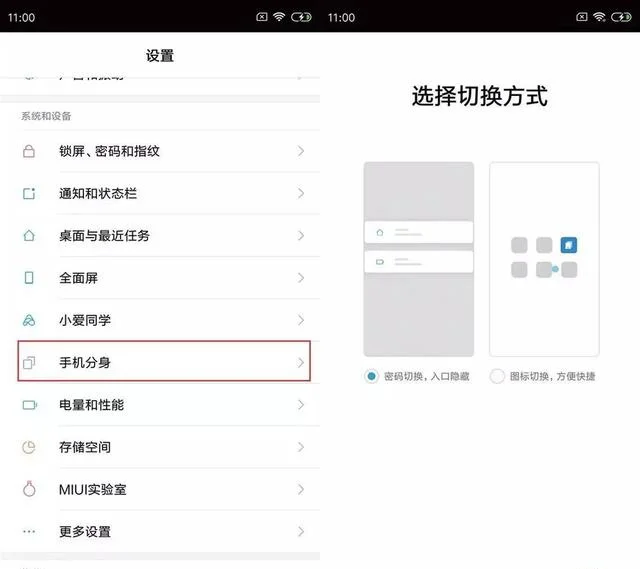Image resolution: width=640 pixels, height=569 pixels.
Task: Open the 全面屏 chevron arrow
Action: (x=300, y=278)
